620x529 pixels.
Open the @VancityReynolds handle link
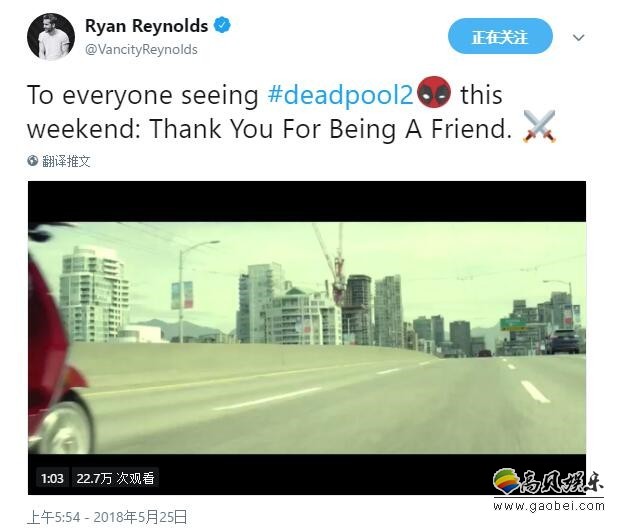tap(141, 50)
